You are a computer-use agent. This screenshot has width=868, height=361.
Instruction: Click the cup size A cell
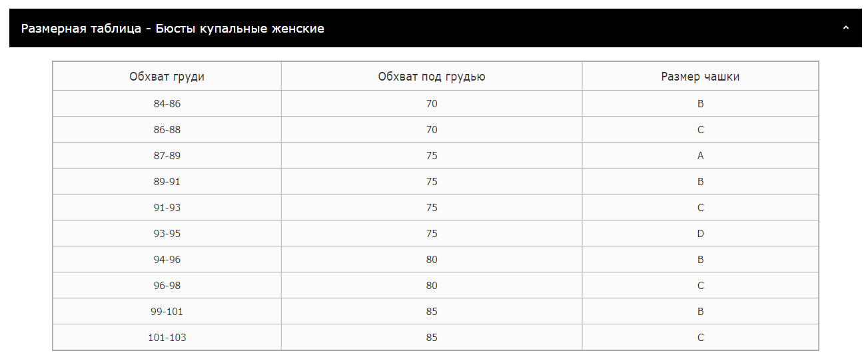pos(700,156)
